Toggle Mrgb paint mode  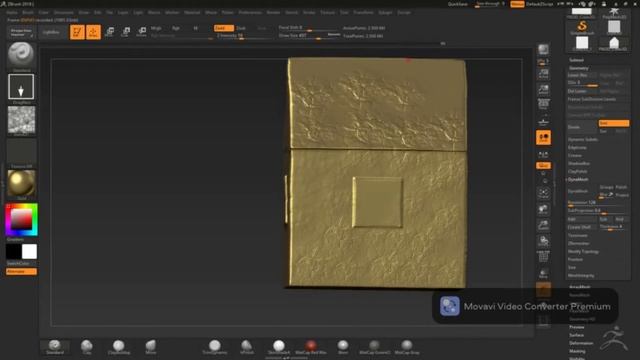tap(156, 28)
